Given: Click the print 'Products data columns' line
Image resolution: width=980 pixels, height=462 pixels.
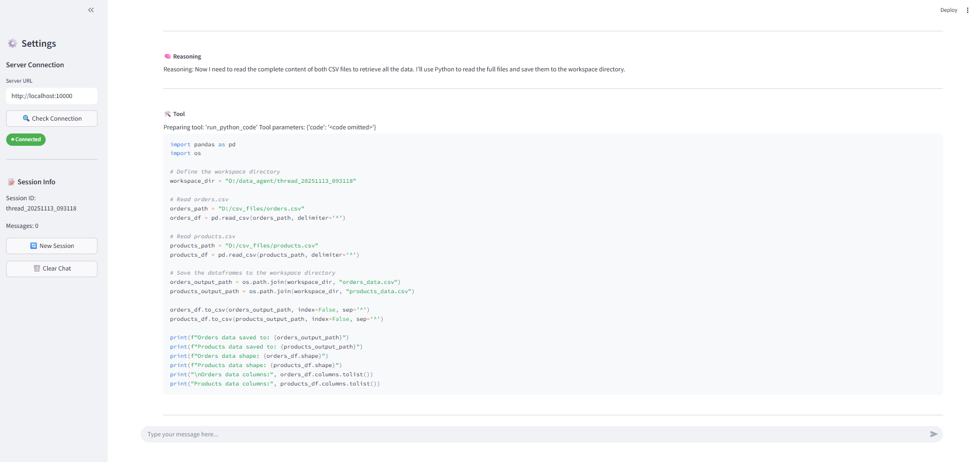Looking at the screenshot, I should 275,384.
